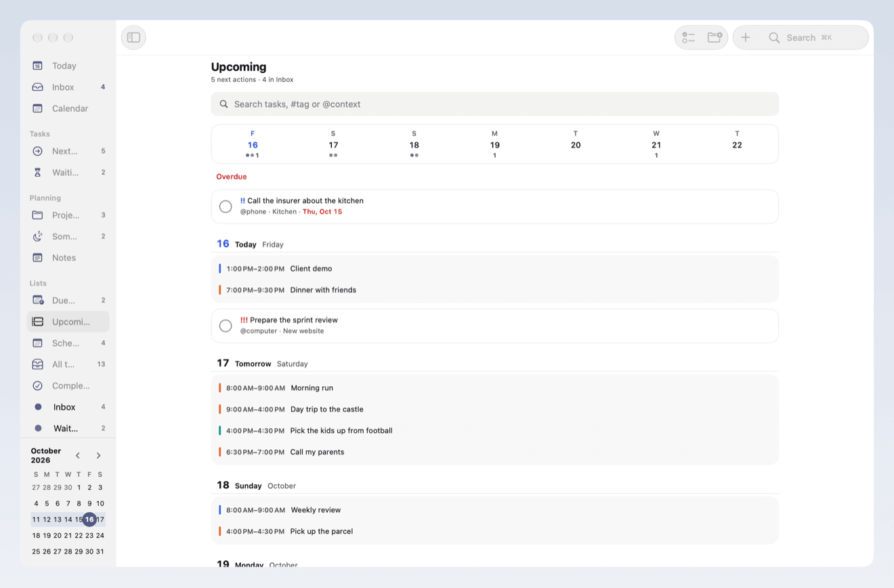Screen dimensions: 894x588
Task: Open the Completed list
Action: 68,385
